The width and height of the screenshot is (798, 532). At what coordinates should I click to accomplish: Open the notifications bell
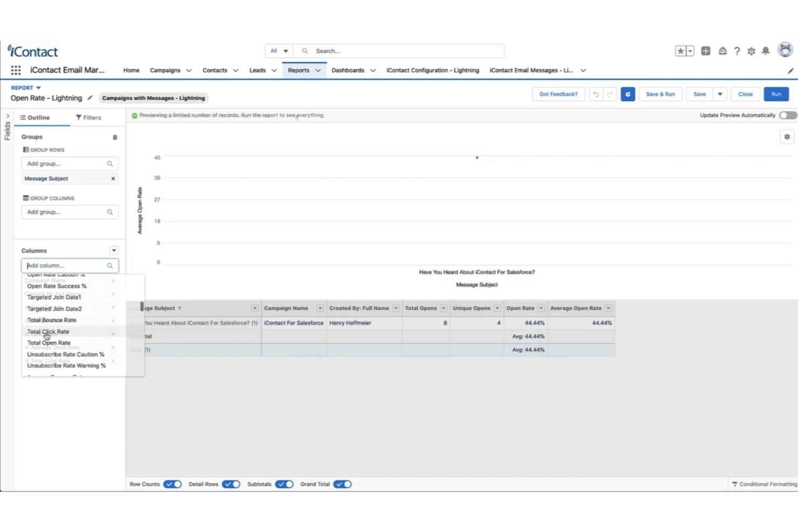click(765, 51)
